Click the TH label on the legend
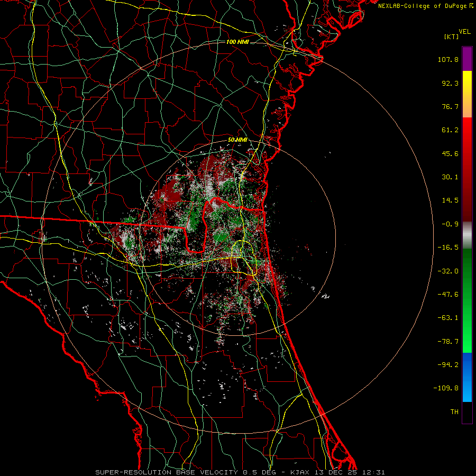 [454, 411]
